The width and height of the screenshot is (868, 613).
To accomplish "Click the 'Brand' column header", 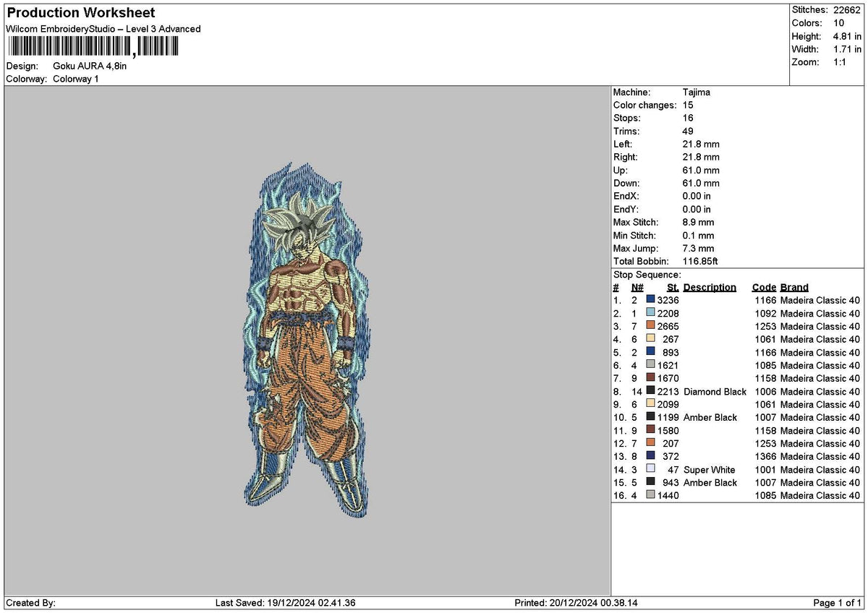I will click(794, 287).
